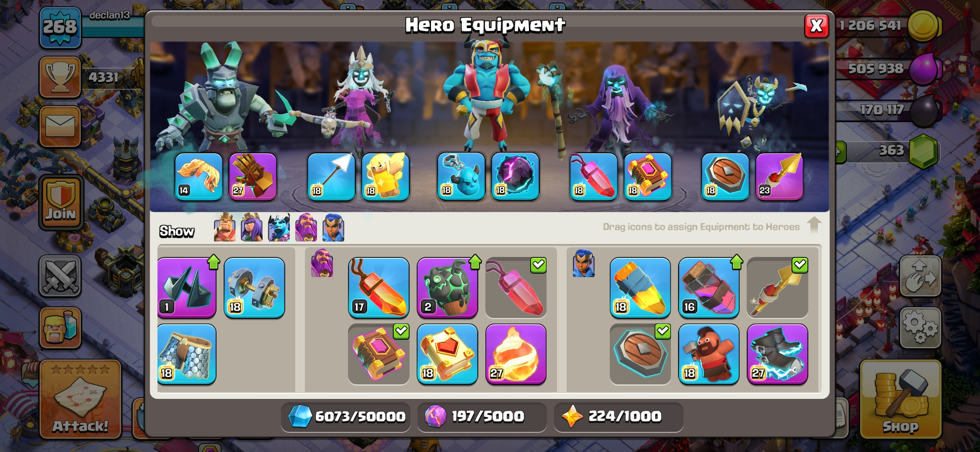Show Archer Queen equipment filter
The height and width of the screenshot is (452, 980).
252,227
